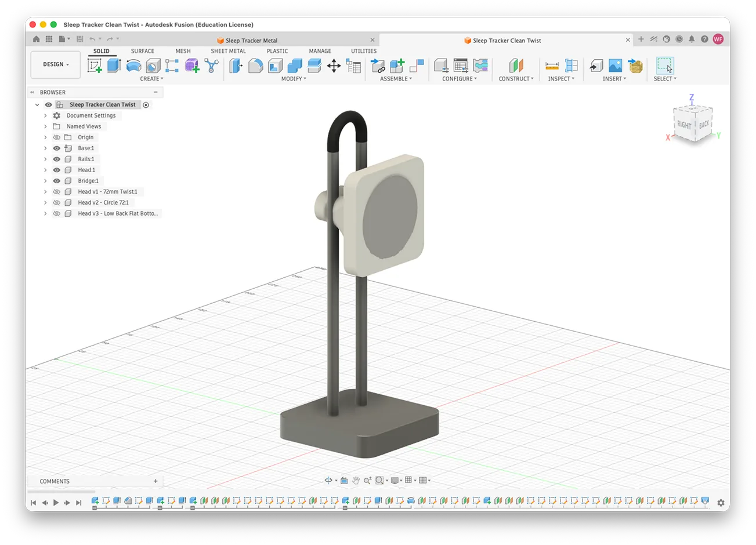Hide the Rails:1 component
Screen dimensions: 756x545
click(57, 159)
